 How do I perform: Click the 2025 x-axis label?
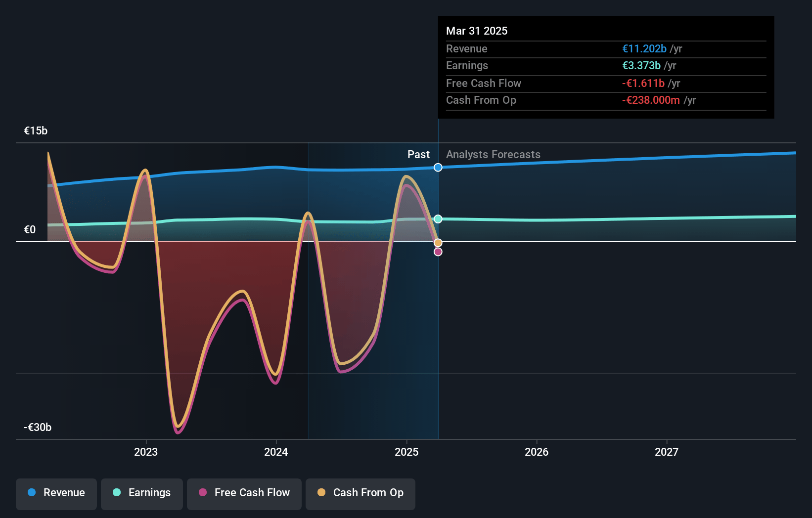pos(406,452)
